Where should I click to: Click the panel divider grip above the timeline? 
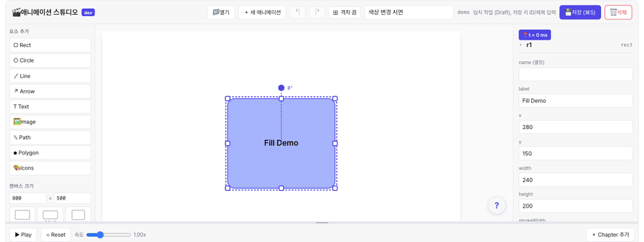click(322, 223)
